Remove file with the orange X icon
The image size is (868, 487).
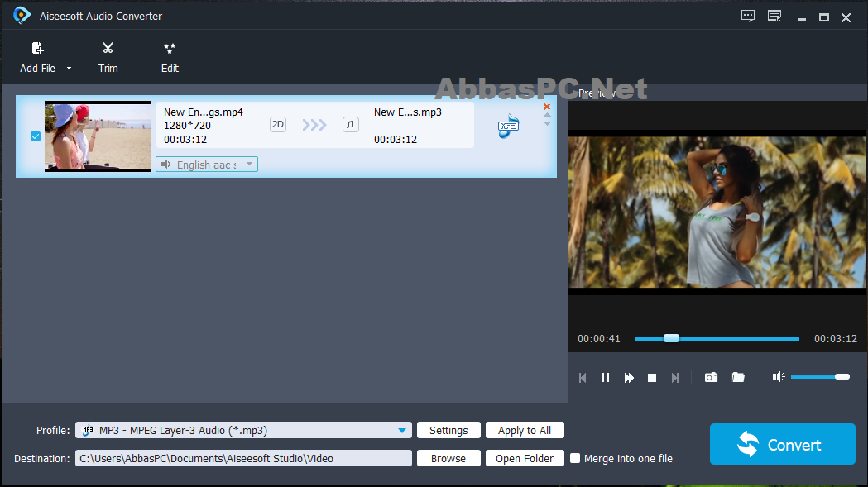[547, 107]
